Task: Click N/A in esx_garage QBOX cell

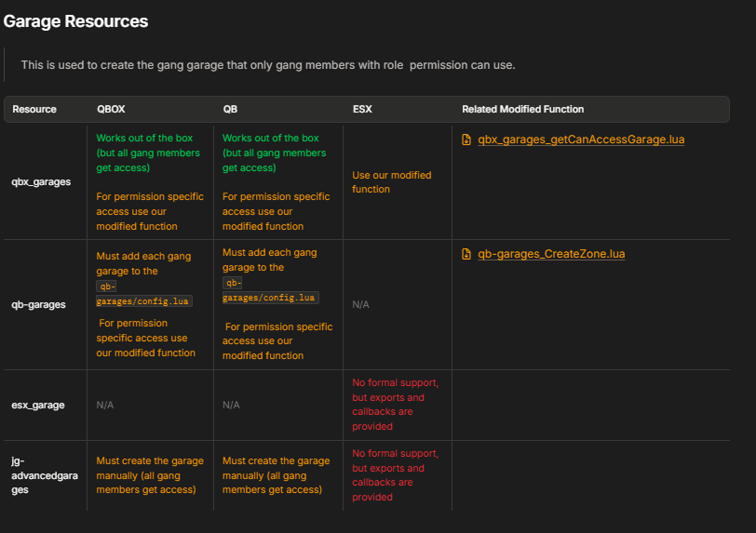Action: 104,406
